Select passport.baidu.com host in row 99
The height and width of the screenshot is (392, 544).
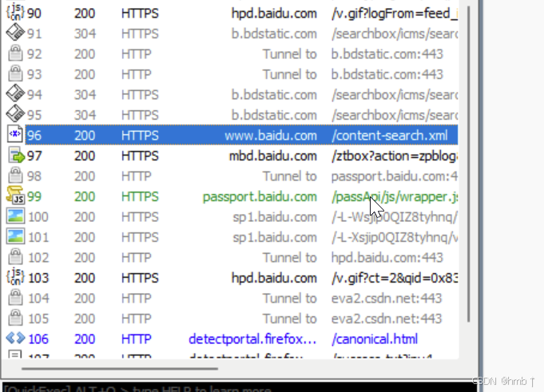pos(260,196)
